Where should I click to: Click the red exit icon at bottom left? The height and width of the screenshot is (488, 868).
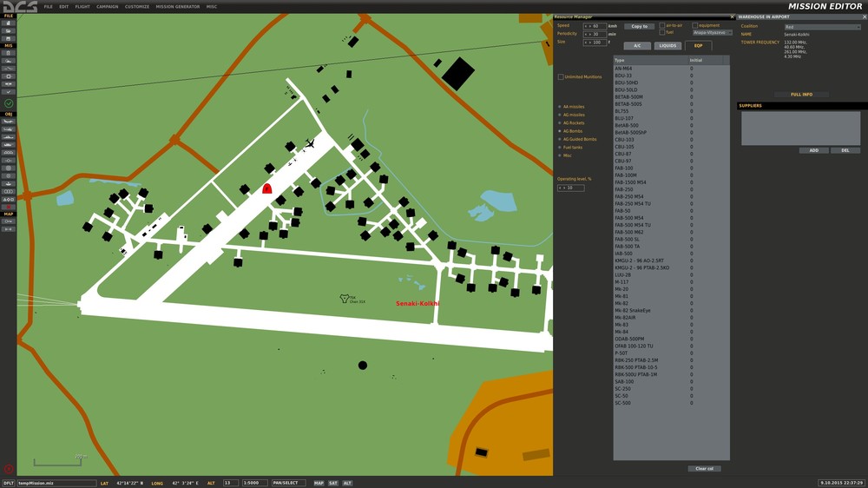[9, 469]
